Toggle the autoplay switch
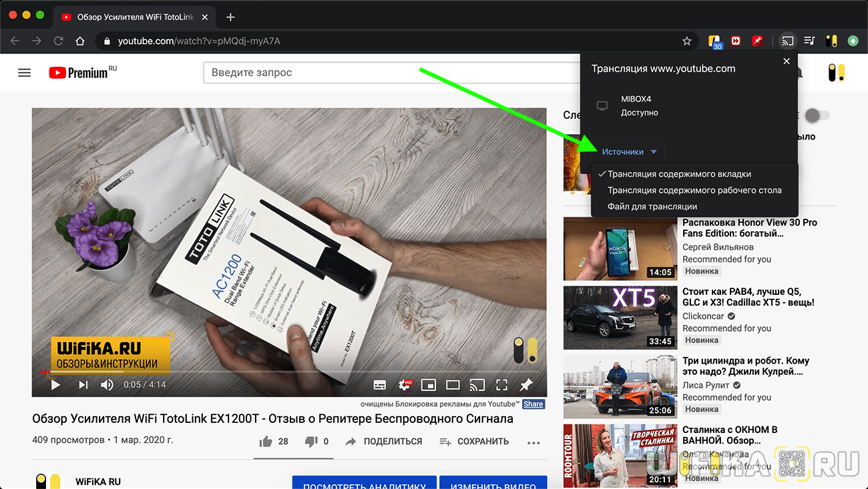 coord(817,115)
